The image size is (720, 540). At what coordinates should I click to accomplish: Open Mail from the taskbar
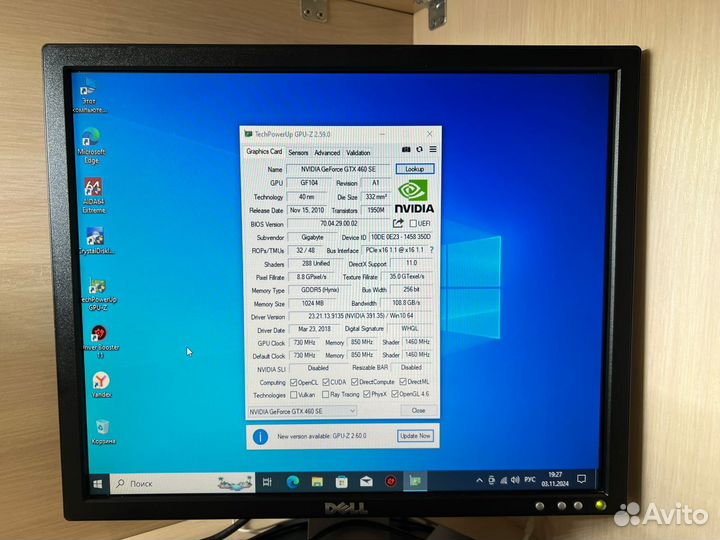[x=366, y=481]
